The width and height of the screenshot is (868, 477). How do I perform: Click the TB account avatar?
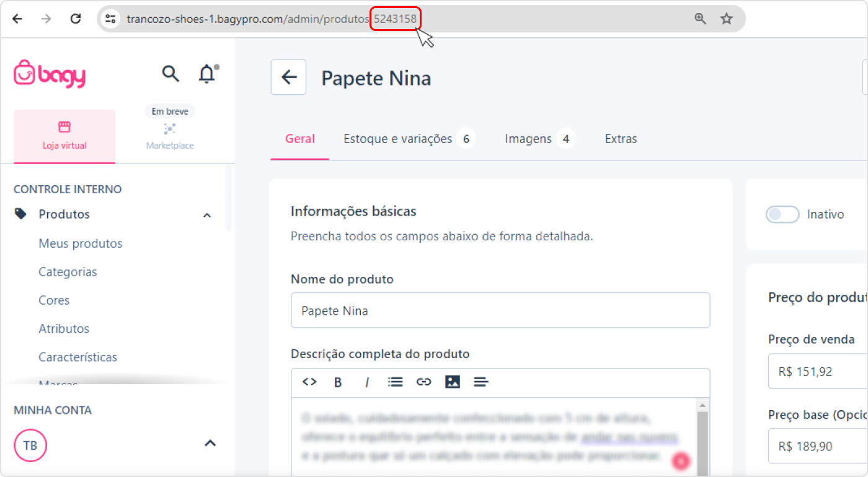[x=30, y=445]
